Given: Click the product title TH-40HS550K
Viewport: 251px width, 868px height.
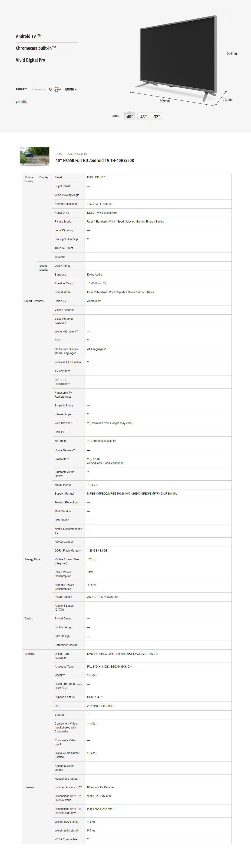Looking at the screenshot, I should tap(95, 160).
